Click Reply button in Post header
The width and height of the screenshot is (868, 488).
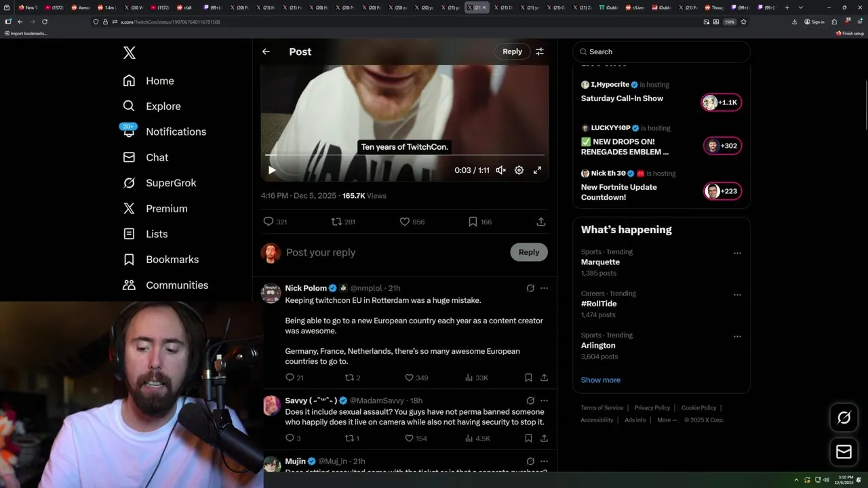click(x=512, y=52)
